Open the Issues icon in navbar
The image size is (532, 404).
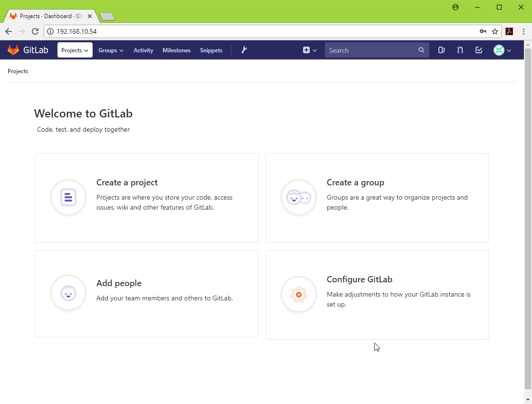[441, 50]
